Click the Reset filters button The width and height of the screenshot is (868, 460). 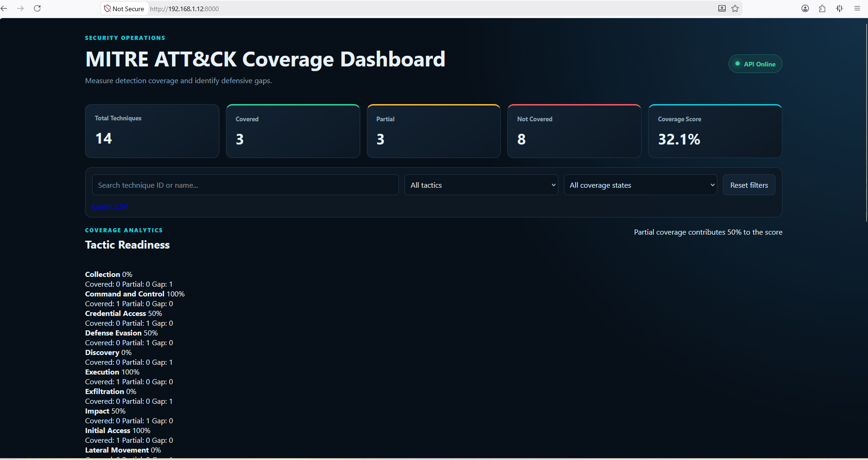coord(749,185)
